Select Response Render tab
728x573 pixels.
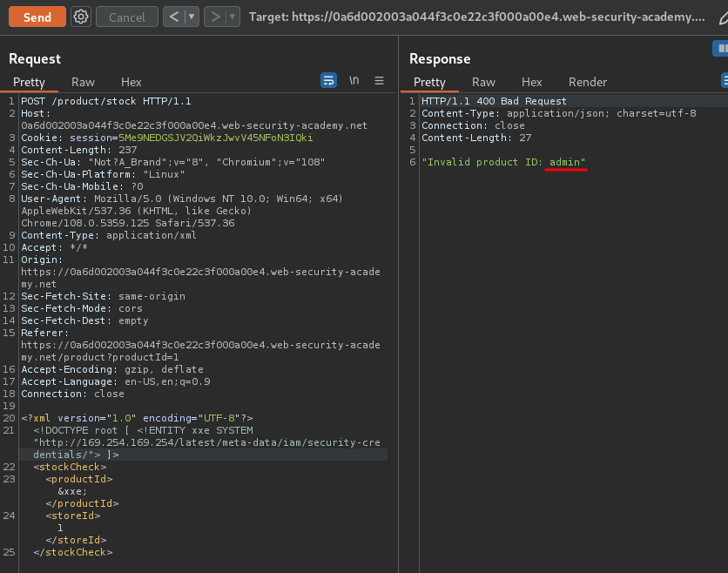coord(588,82)
